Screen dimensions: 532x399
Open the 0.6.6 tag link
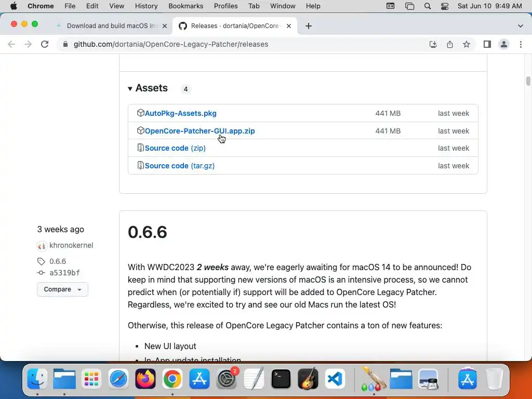coord(58,262)
